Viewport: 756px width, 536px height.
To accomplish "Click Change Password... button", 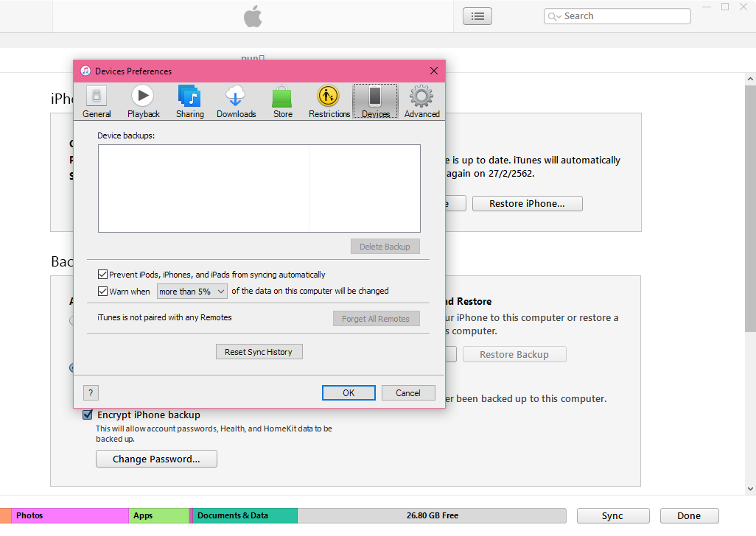I will (x=156, y=459).
